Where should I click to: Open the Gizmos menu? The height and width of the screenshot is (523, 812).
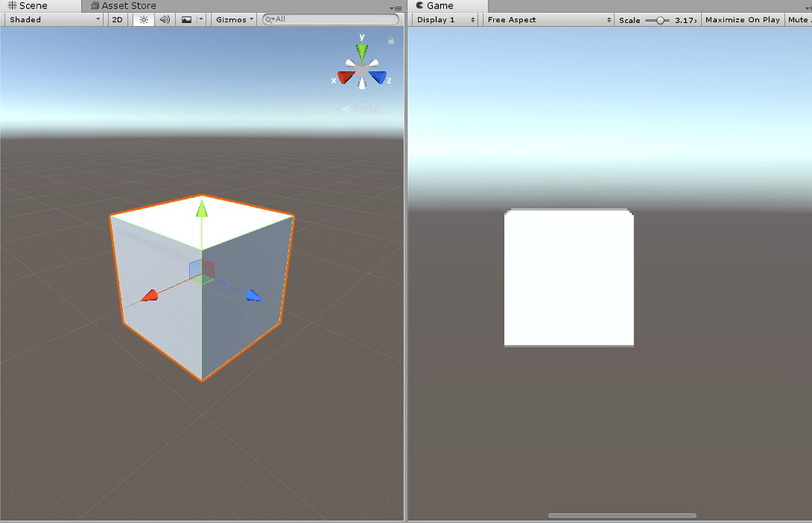coord(233,19)
